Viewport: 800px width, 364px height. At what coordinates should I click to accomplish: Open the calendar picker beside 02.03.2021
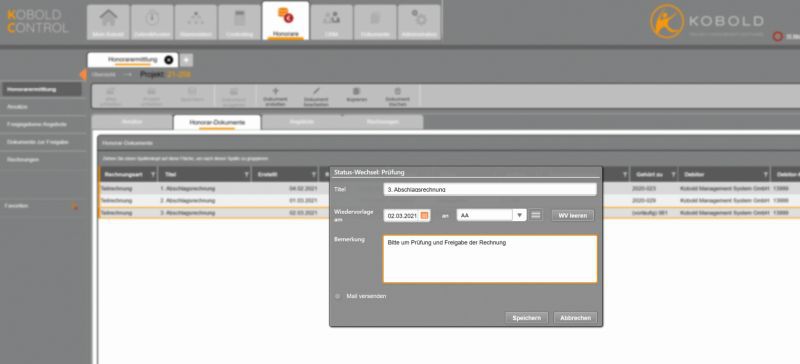point(424,216)
